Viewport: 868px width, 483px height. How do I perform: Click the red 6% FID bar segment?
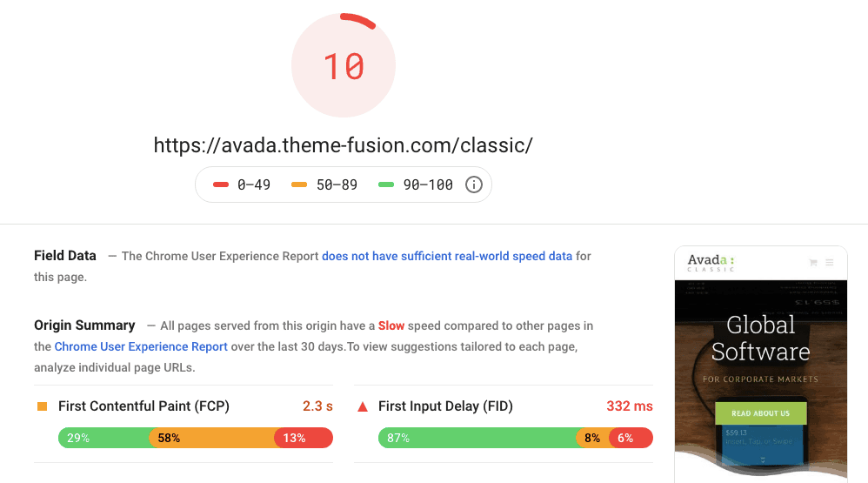tap(631, 438)
